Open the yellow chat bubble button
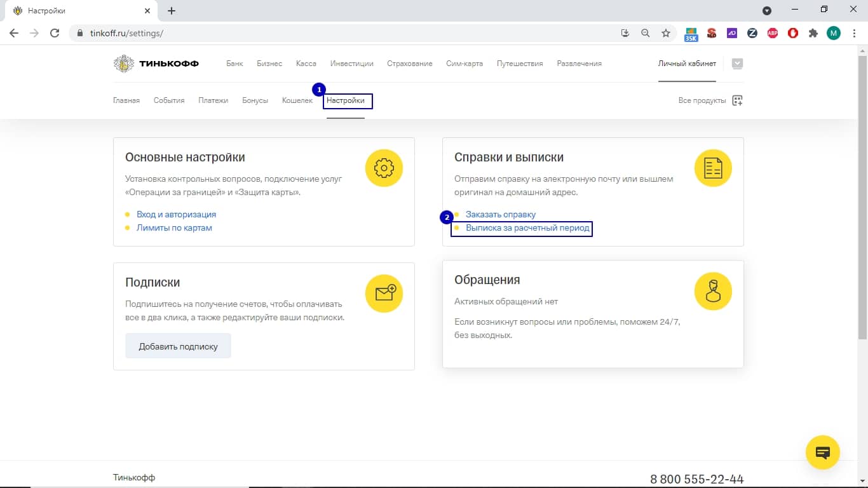Viewport: 868px width, 488px height. tap(823, 452)
